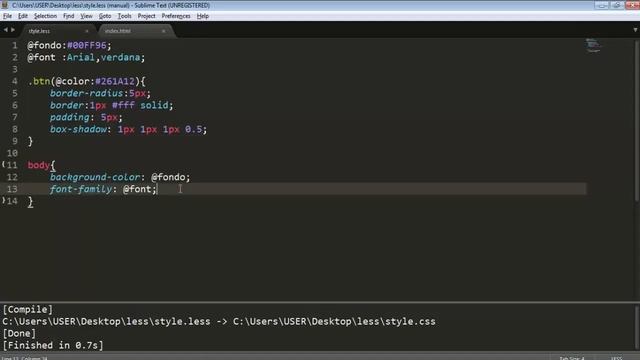Click the [Compile] line in output panel
Image resolution: width=640 pixels, height=360 pixels.
28,309
